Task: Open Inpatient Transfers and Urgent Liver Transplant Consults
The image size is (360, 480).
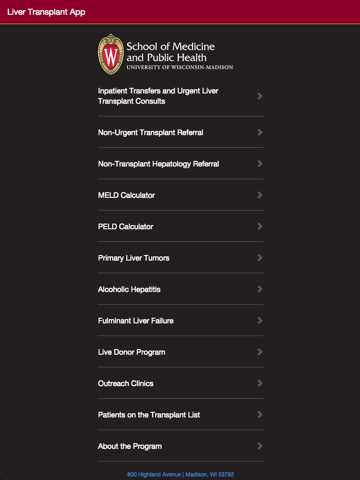Action: point(180,96)
